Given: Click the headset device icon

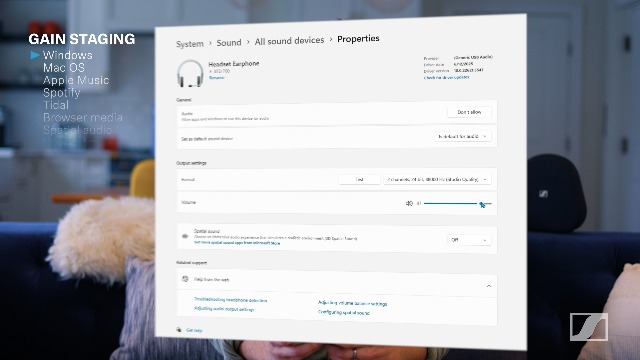Looking at the screenshot, I should click(190, 73).
